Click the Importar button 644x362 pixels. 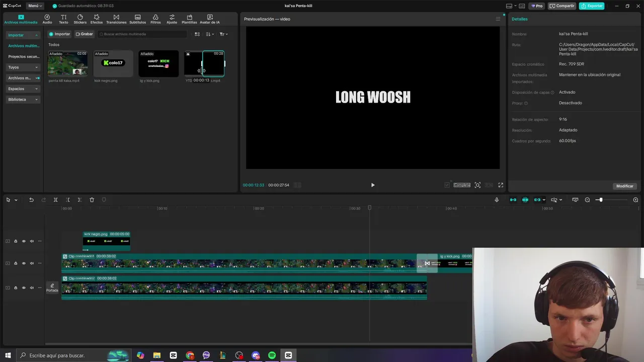59,34
